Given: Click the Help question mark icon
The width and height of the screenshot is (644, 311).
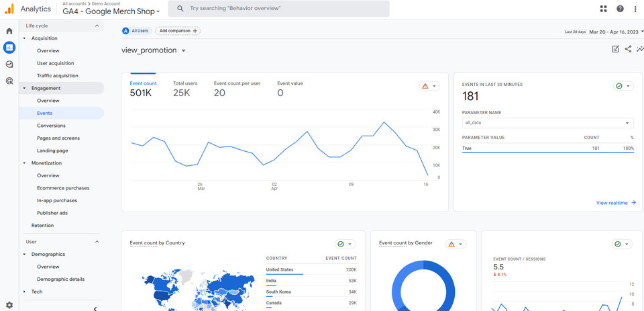Looking at the screenshot, I should tap(620, 9).
